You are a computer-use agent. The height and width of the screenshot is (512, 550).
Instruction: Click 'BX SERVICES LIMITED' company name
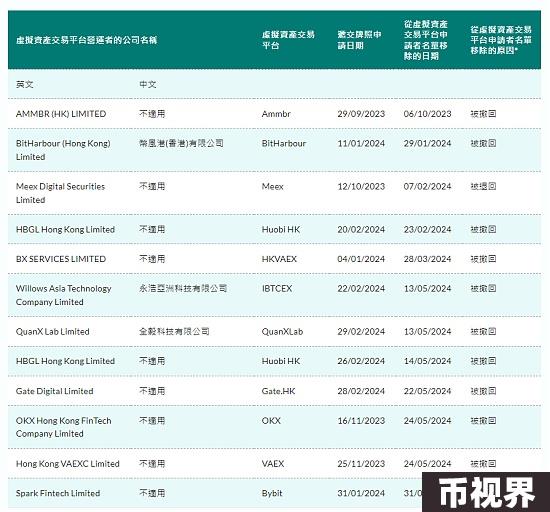click(x=61, y=259)
